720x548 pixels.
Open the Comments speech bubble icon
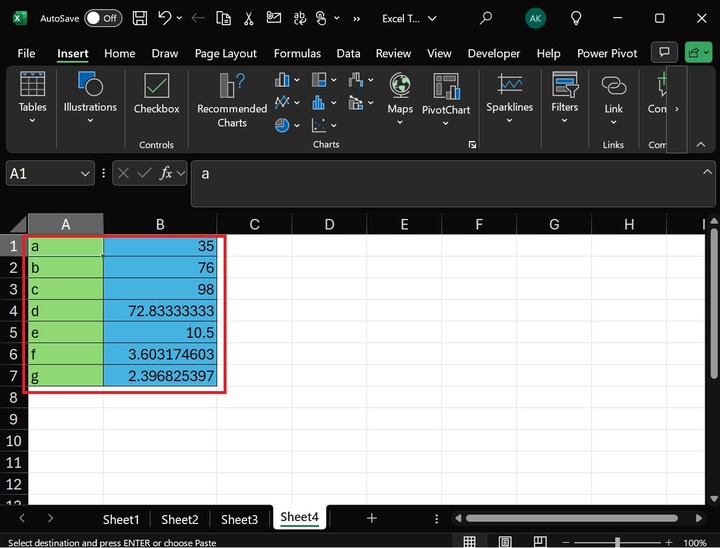663,53
